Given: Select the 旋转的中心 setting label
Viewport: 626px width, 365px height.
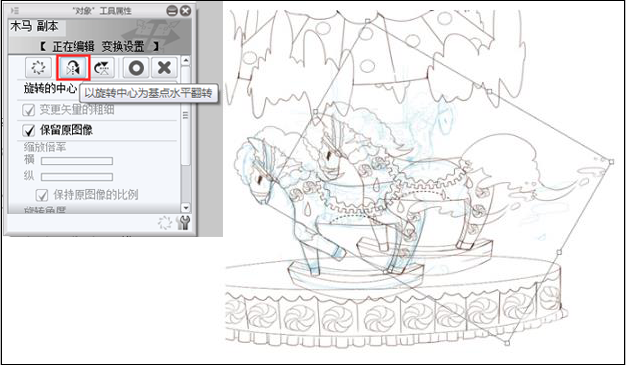Looking at the screenshot, I should [50, 89].
